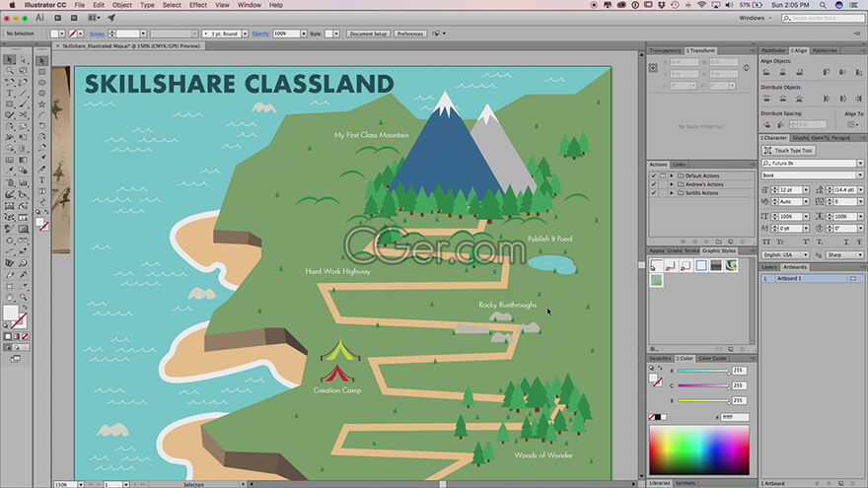Open macOS Spotlight search icon
868x488 pixels.
[823, 5]
